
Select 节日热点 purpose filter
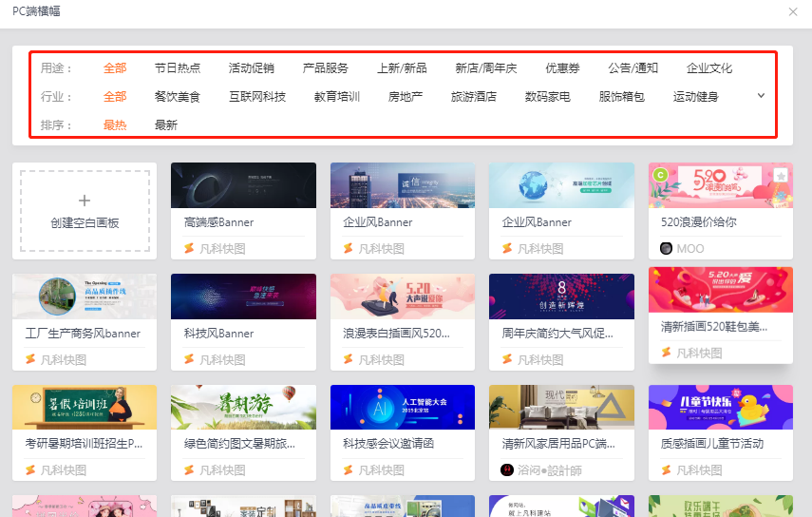coord(178,68)
